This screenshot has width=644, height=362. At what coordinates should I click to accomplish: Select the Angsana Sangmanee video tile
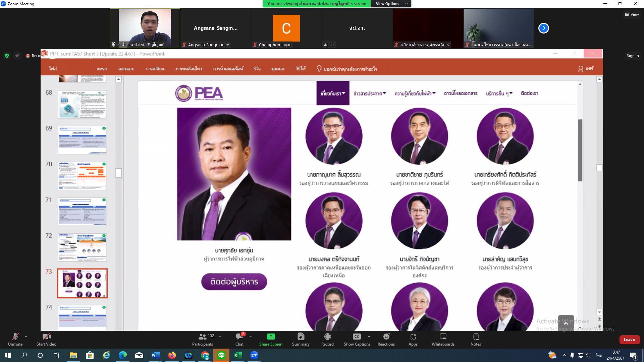[216, 28]
